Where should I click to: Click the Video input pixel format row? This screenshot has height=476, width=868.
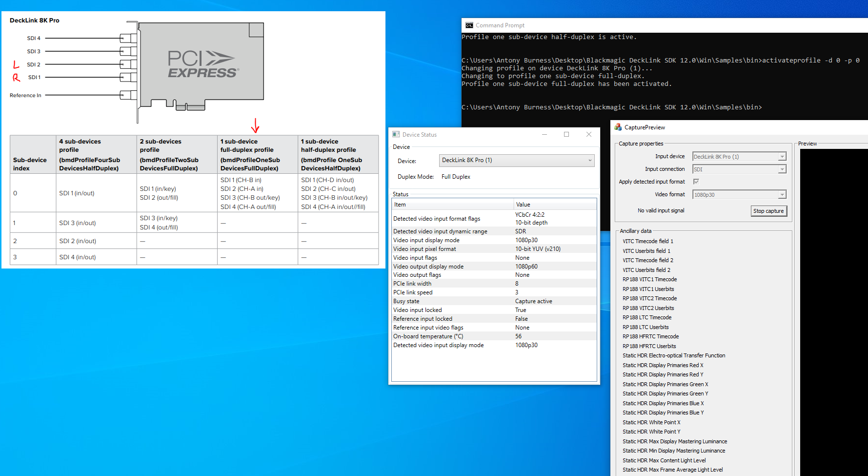[x=494, y=249]
